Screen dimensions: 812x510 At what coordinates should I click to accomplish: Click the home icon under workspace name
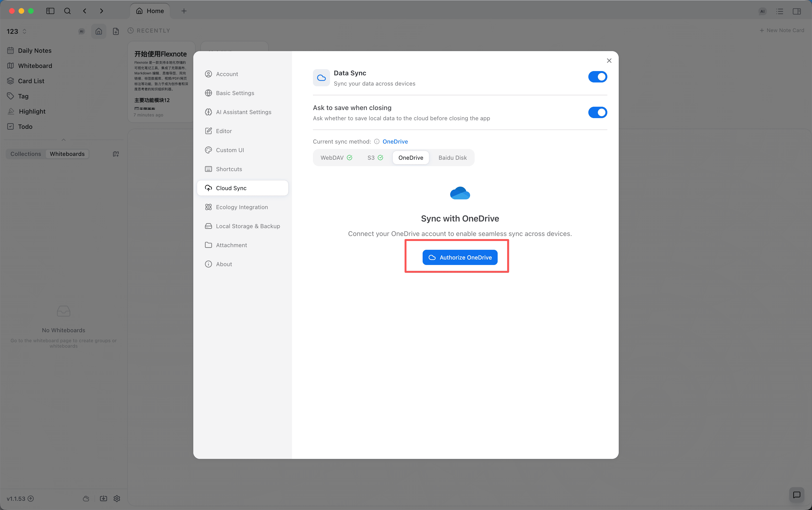click(99, 31)
